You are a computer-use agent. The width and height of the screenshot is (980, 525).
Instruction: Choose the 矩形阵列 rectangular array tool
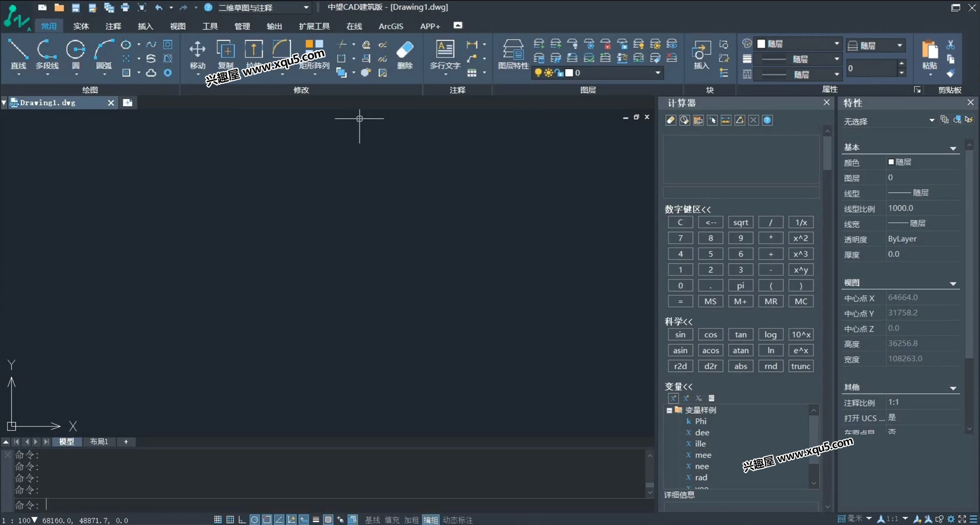[x=314, y=54]
